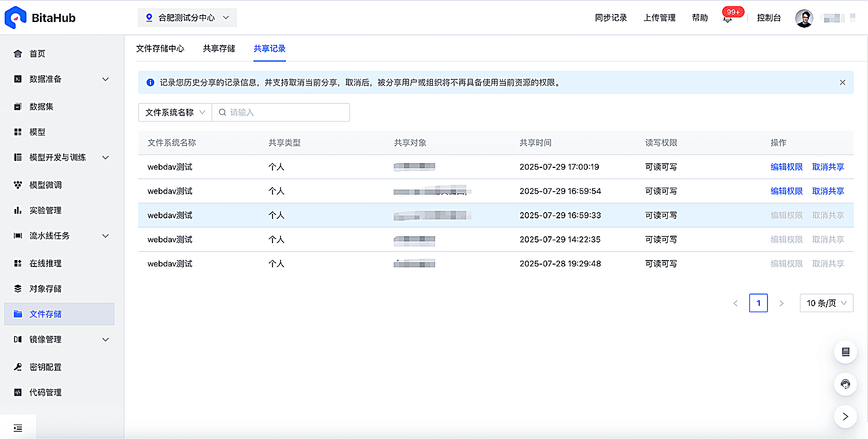This screenshot has width=868, height=439.
Task: Focus the 请输入 search input field
Action: coord(281,112)
